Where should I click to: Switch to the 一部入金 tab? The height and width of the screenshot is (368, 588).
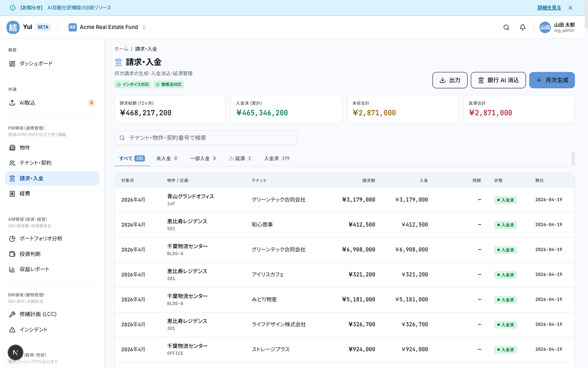(x=203, y=159)
